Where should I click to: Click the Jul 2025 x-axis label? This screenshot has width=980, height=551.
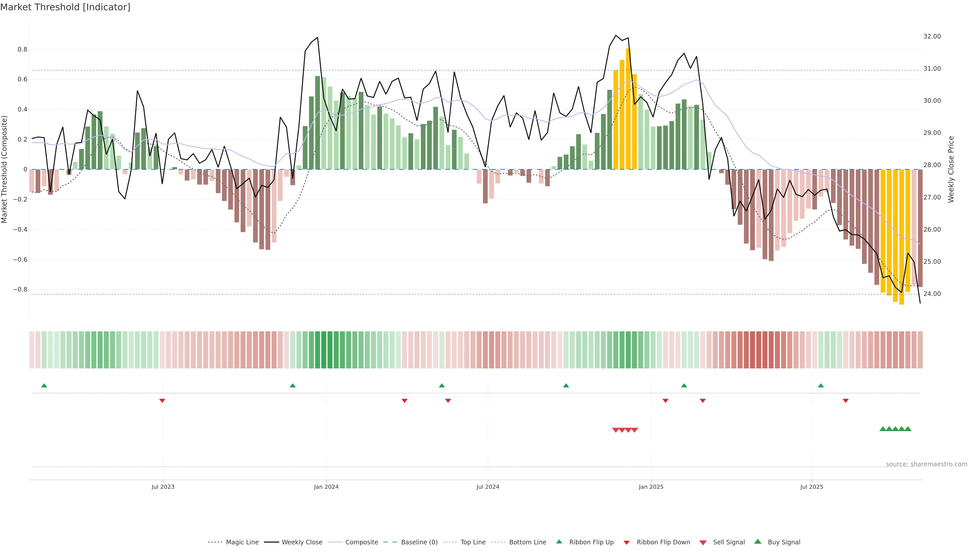coord(812,487)
